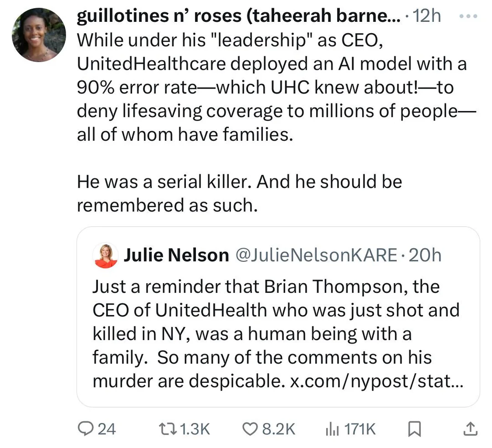Image resolution: width=492 pixels, height=448 pixels.
Task: Click the 12h timestamp
Action: coord(427,15)
